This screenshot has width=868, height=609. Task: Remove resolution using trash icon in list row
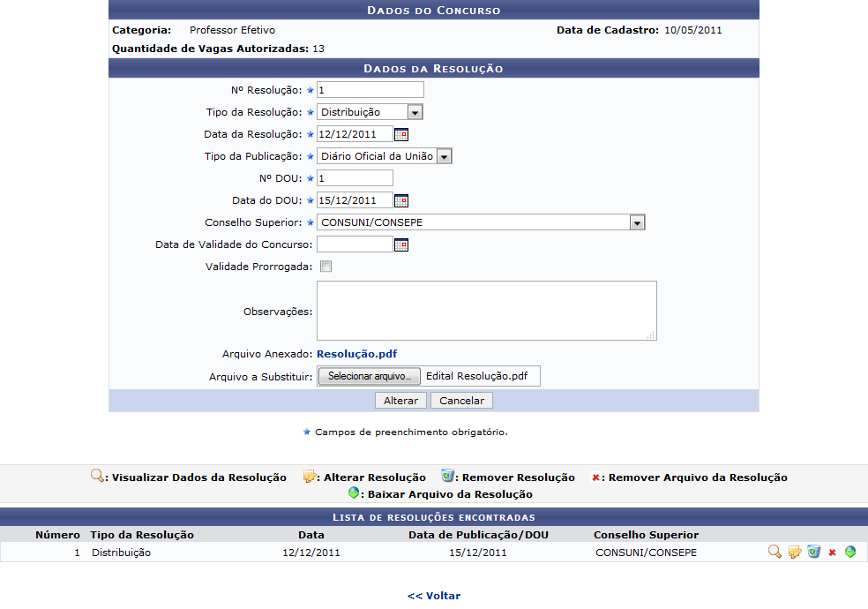(x=813, y=553)
